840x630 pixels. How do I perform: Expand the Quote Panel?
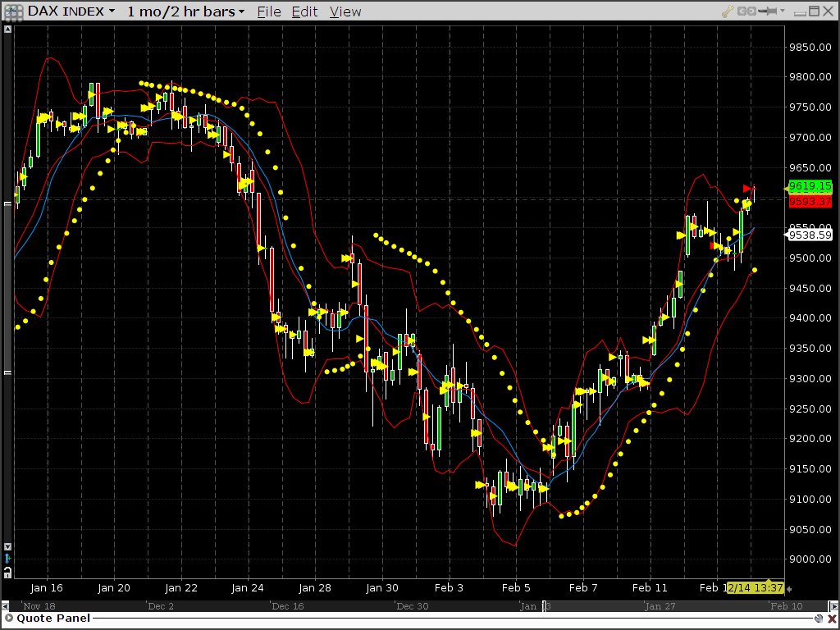point(8,619)
